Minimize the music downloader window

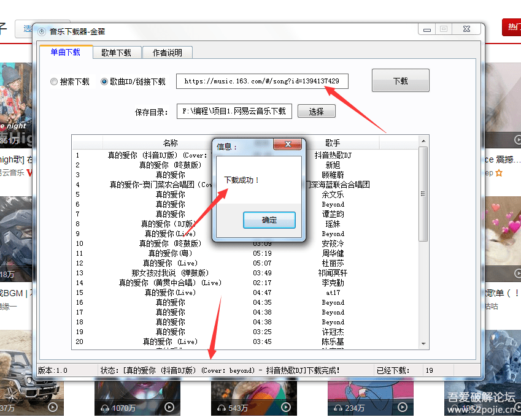tap(427, 29)
